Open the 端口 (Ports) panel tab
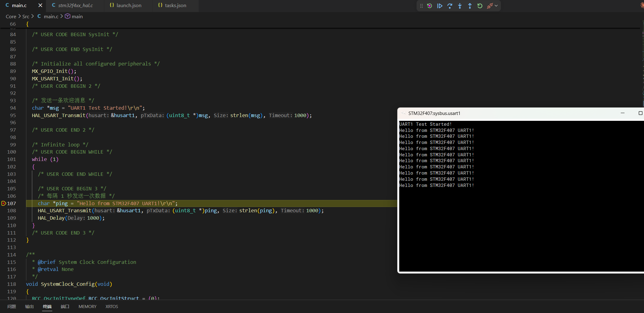 click(x=65, y=307)
